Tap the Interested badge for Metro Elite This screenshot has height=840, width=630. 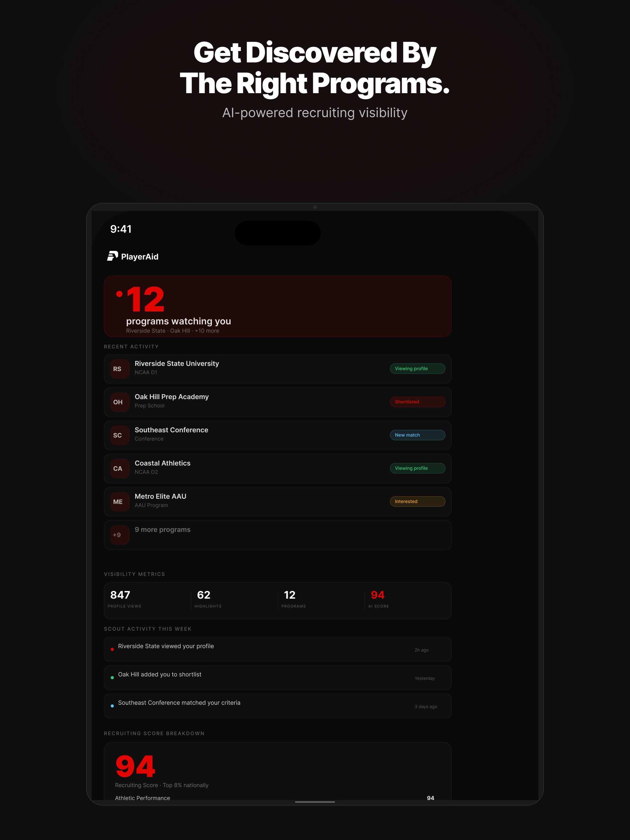pyautogui.click(x=418, y=502)
